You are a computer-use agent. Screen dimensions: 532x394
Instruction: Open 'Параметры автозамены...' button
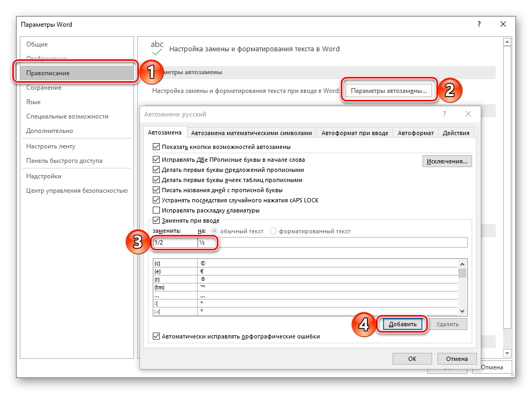(389, 91)
